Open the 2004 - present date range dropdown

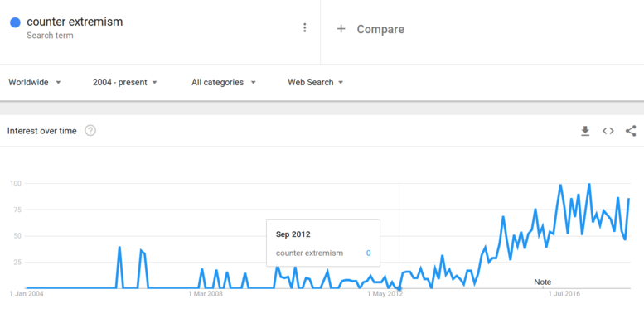[125, 82]
